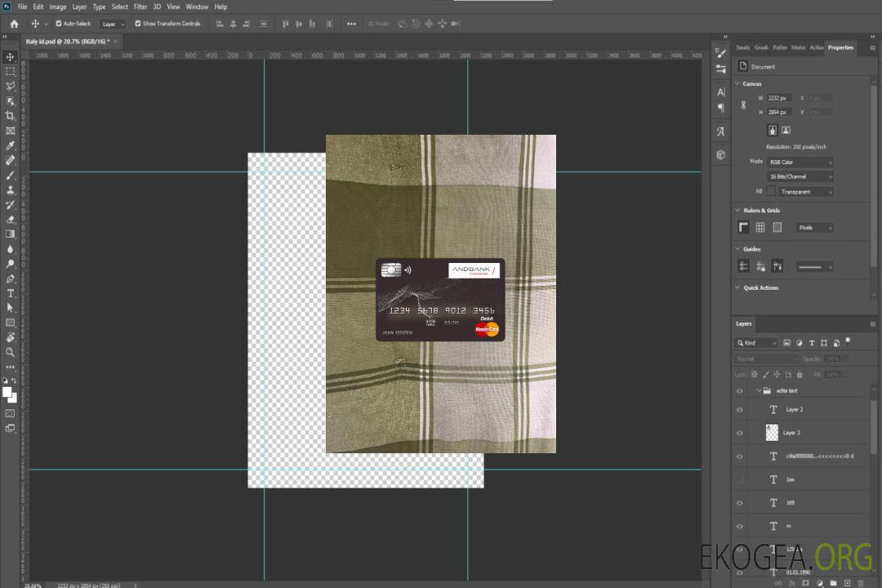Screen dimensions: 882x588
Task: Select the Rectangle shape tool
Action: point(10,323)
